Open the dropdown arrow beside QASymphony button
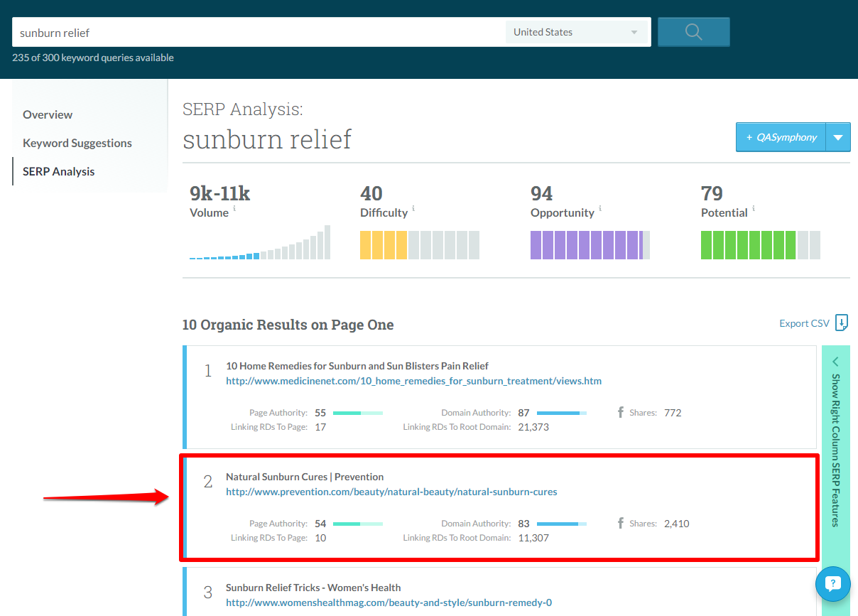 tap(838, 136)
